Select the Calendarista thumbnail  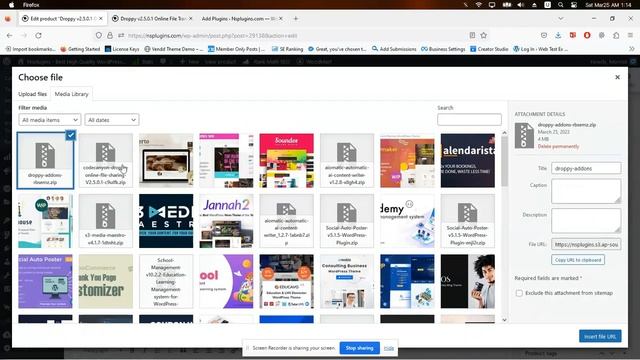468,160
